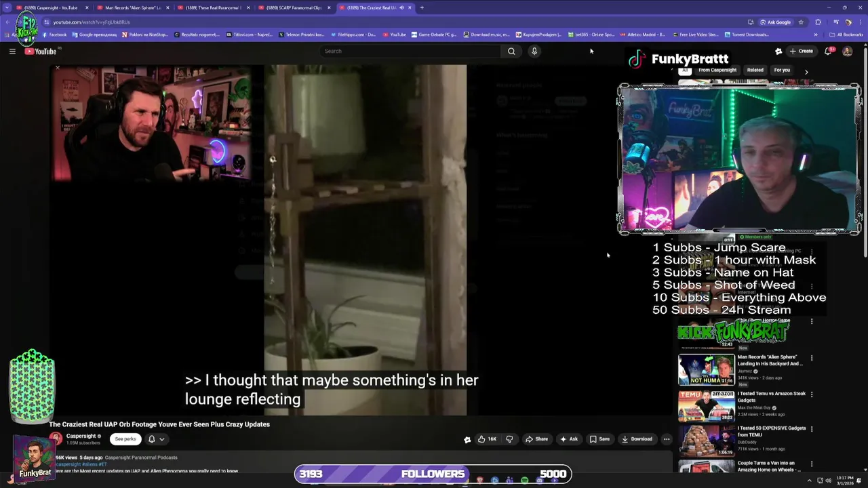Show hidden system tray icons arrow
Viewport: 868px width, 488px height.
coord(808,481)
